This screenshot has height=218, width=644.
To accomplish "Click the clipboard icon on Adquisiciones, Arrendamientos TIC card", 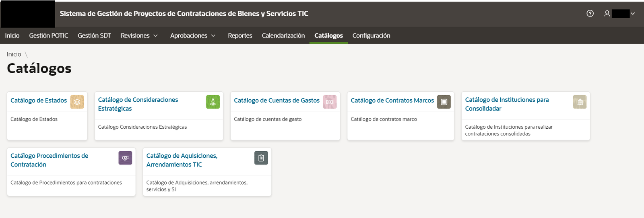I will point(261,158).
